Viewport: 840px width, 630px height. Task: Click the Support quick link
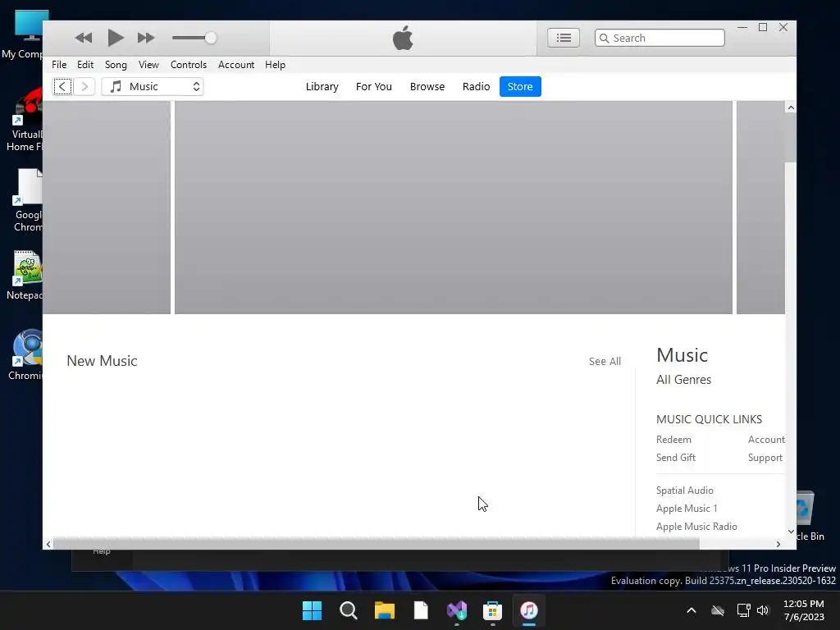pyautogui.click(x=765, y=458)
